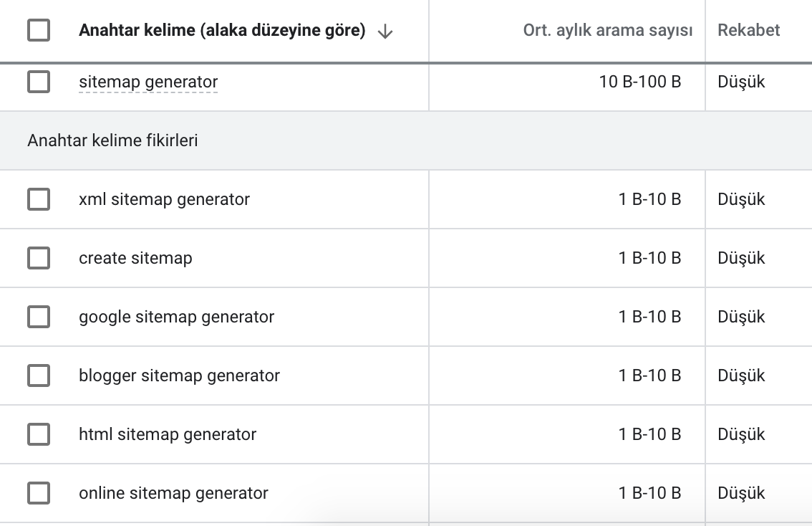Image resolution: width=812 pixels, height=526 pixels.
Task: Tick the create sitemap checkbox
Action: coord(39,258)
